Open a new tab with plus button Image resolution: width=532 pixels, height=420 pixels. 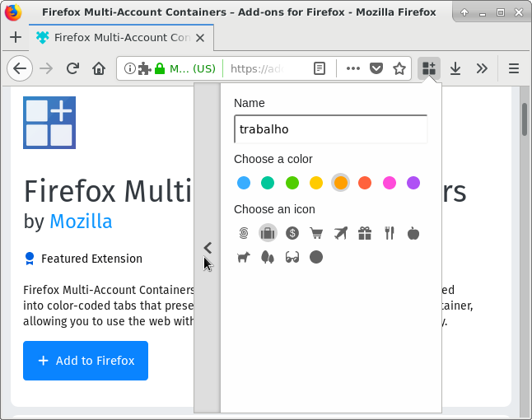(16, 37)
